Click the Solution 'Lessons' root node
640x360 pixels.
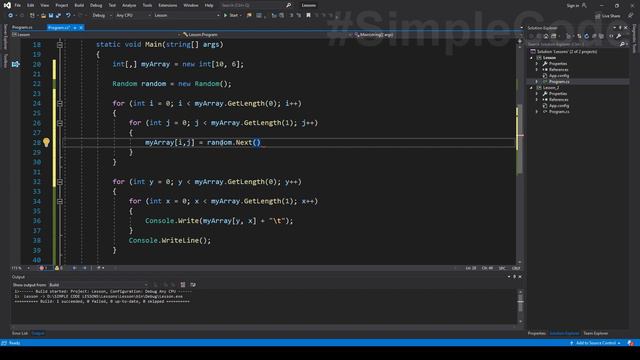tap(567, 51)
